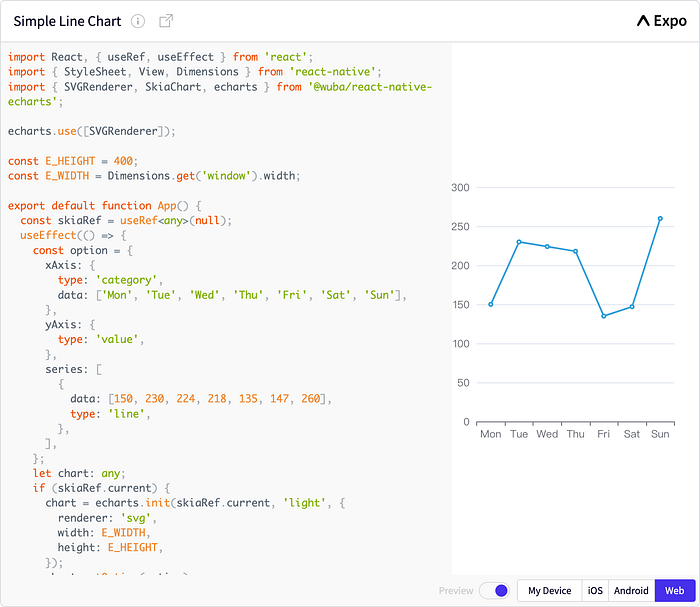Click the info icon beside Simple Line Chart

(138, 21)
